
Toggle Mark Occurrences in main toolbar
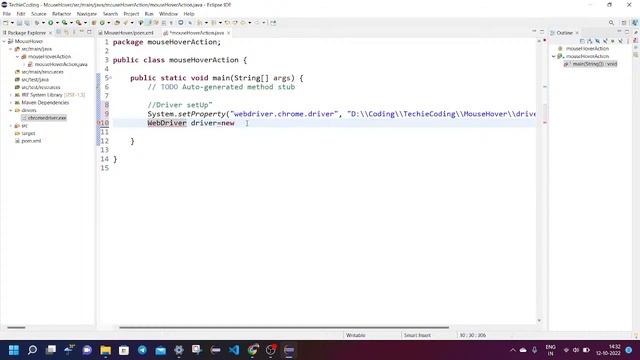(149, 23)
